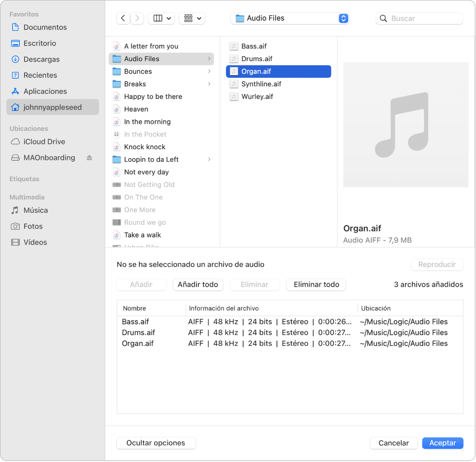The image size is (476, 462).
Task: Open the Audio Files location dropdown
Action: tap(289, 18)
